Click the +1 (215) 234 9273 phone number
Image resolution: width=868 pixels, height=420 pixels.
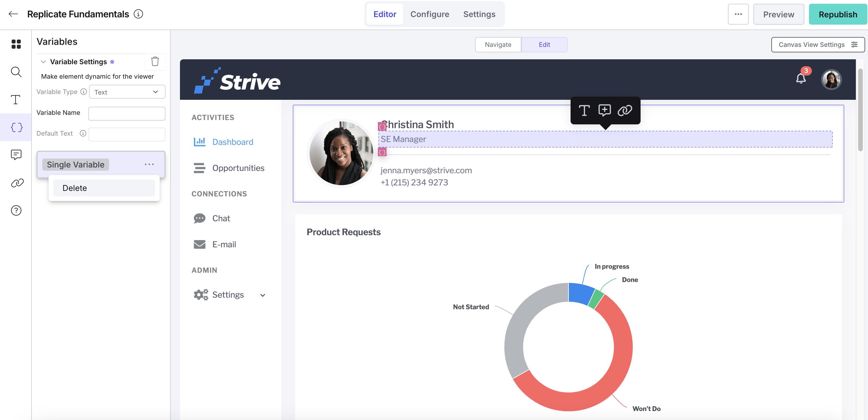tap(414, 182)
